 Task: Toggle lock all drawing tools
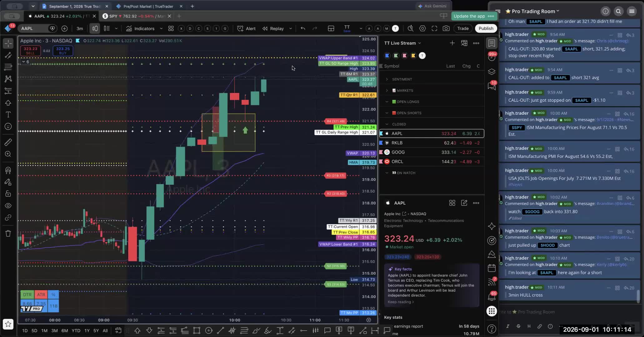pos(8,194)
